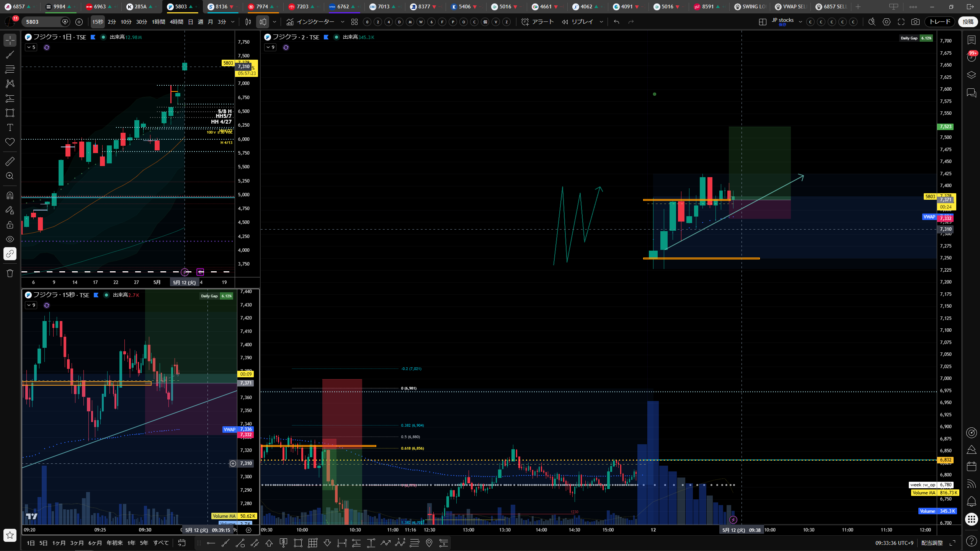The width and height of the screenshot is (980, 551).
Task: Toggle stay in drawing mode pencil-lock
Action: pos(10,210)
